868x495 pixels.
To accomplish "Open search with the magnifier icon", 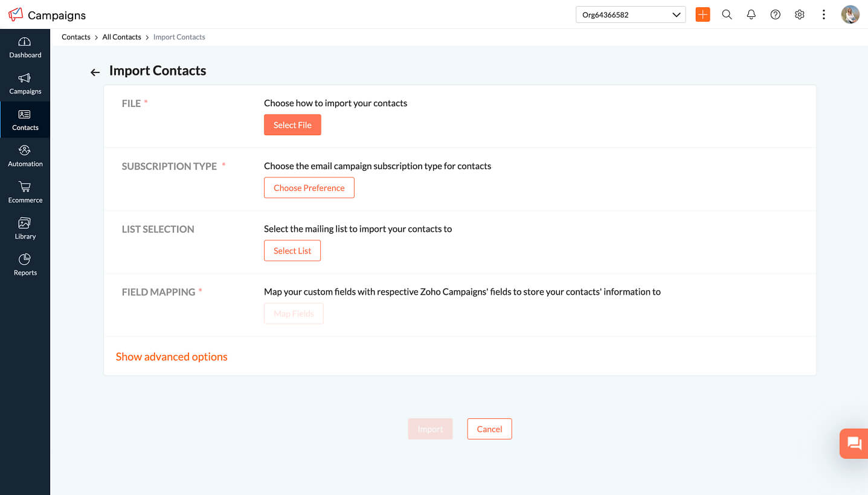I will pyautogui.click(x=727, y=14).
